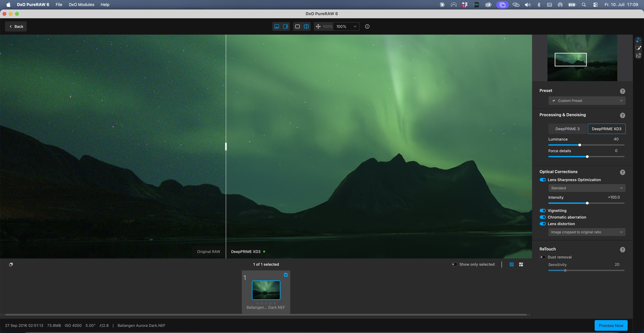Screen dimensions: 644x333
Task: Click Process Now
Action: coord(611,326)
